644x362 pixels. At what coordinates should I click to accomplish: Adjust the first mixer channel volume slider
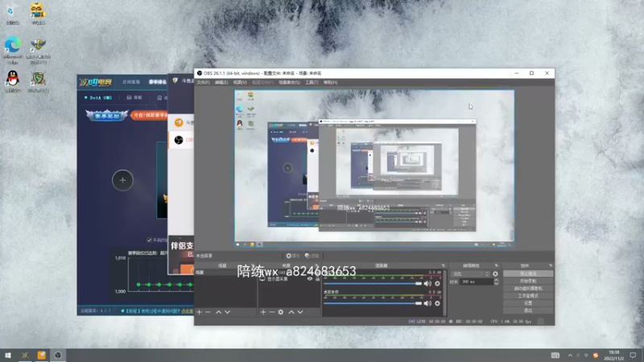click(x=373, y=284)
